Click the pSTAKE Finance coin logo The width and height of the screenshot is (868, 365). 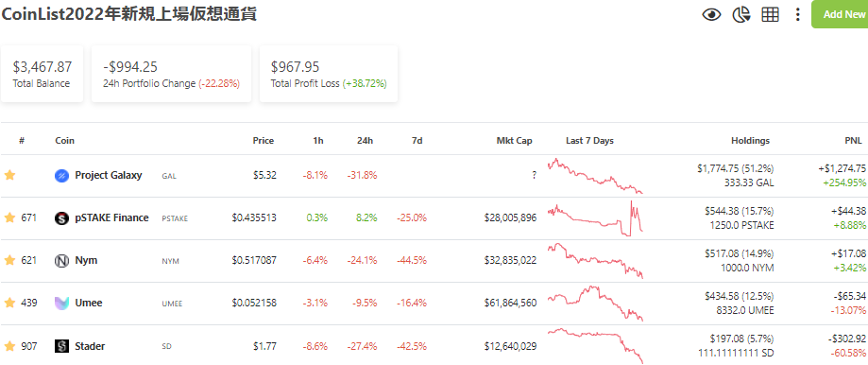click(61, 218)
